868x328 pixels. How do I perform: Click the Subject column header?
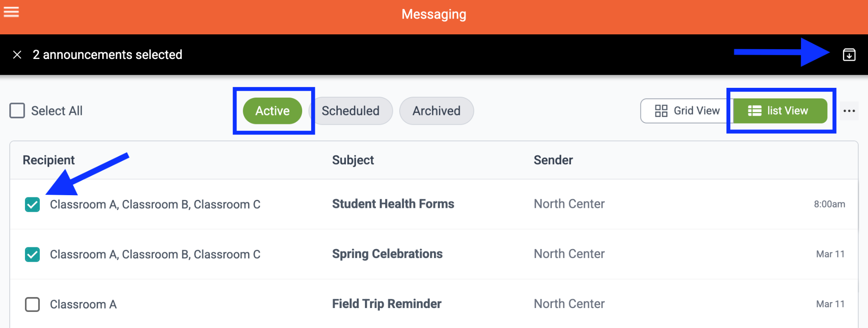coord(353,160)
